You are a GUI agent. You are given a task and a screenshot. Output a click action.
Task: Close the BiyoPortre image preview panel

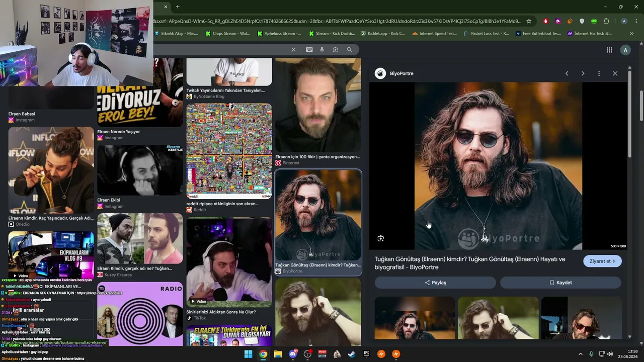point(615,73)
